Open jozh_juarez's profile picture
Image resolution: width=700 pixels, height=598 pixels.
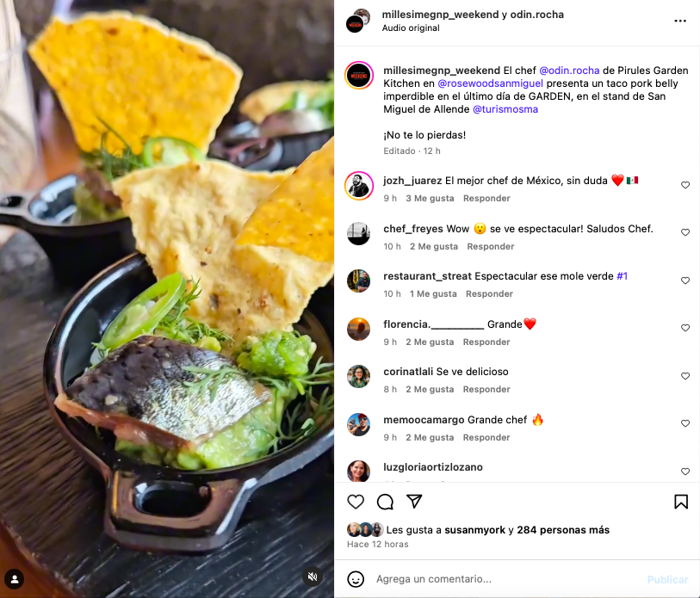point(359,186)
